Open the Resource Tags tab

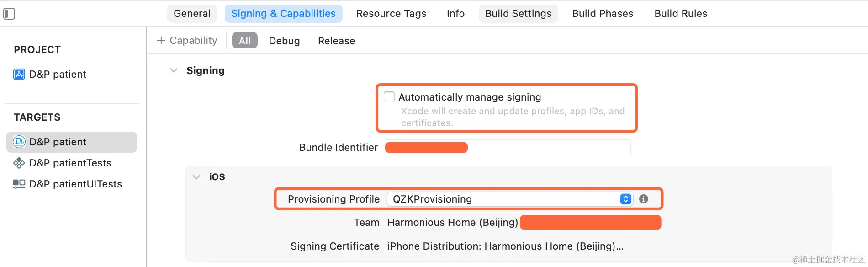tap(391, 14)
